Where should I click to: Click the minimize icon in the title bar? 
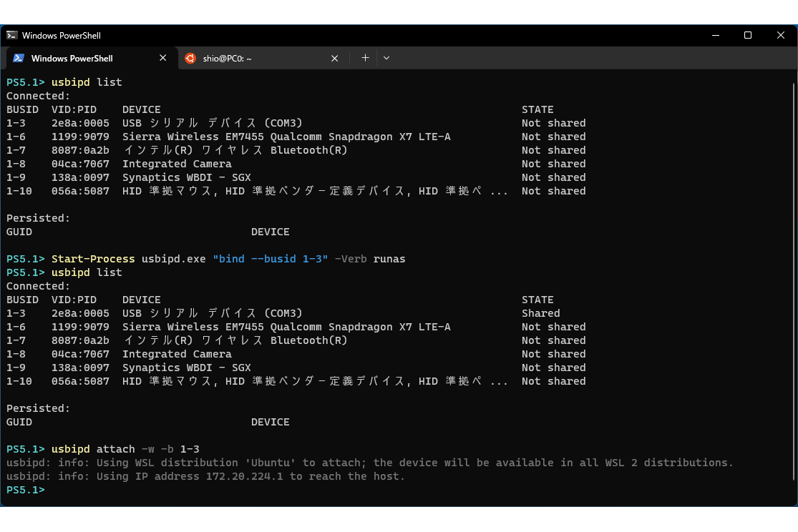tap(715, 35)
